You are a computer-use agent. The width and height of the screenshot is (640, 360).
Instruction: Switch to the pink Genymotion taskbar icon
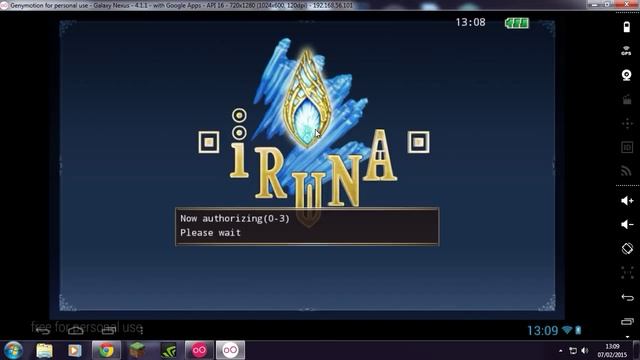pos(199,350)
